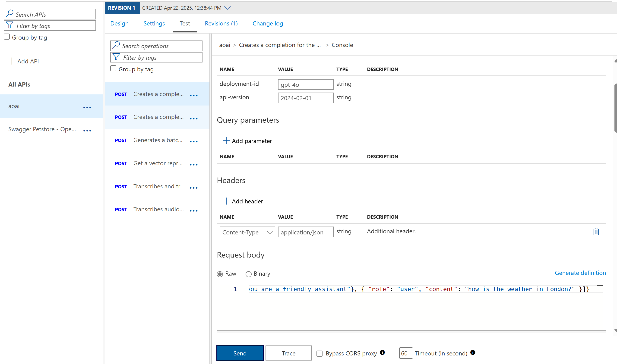Select the Test tab
This screenshot has width=617, height=364.
tap(185, 23)
